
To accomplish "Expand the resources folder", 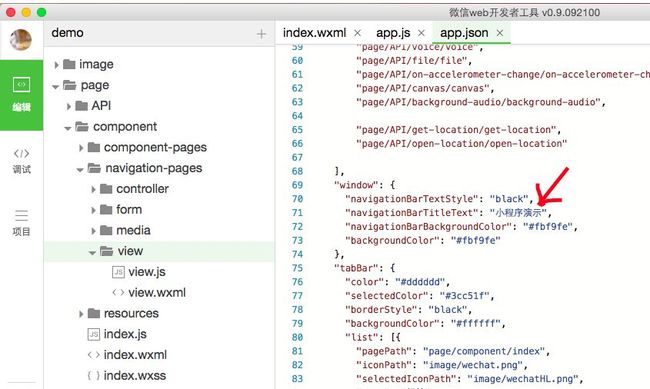I will click(81, 314).
